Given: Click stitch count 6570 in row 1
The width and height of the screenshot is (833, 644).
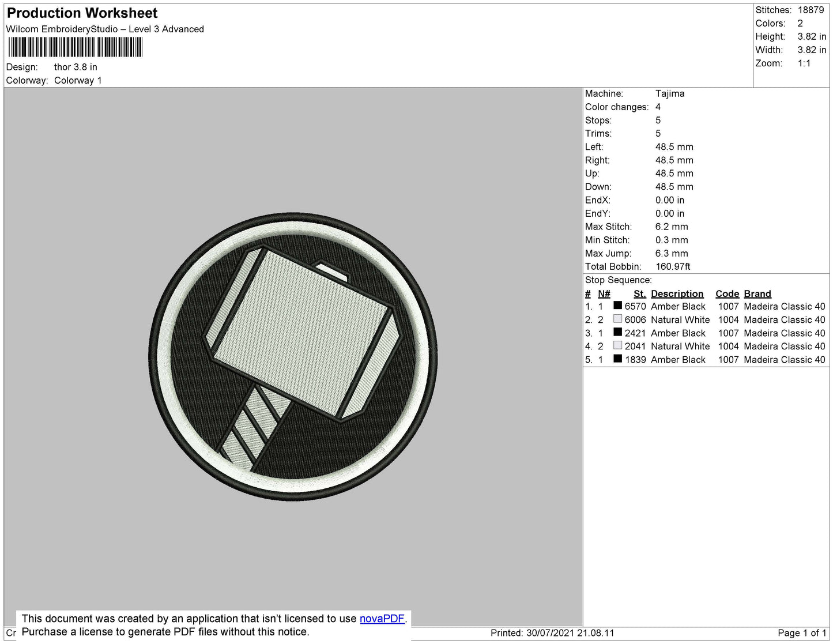Looking at the screenshot, I should click(x=635, y=306).
